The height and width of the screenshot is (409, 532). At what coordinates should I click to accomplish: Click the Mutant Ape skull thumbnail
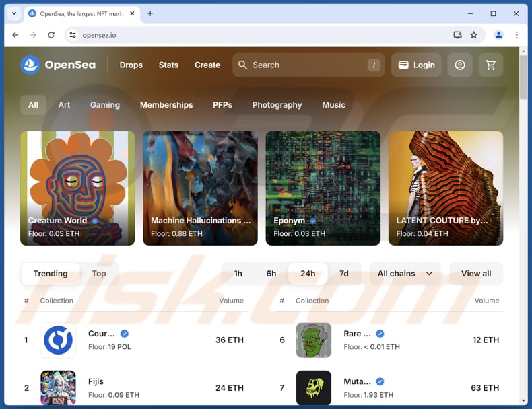tap(314, 387)
